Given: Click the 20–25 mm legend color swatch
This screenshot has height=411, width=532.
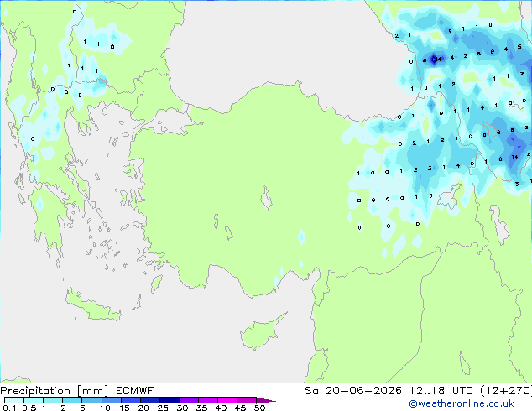Looking at the screenshot, I should [x=150, y=400].
